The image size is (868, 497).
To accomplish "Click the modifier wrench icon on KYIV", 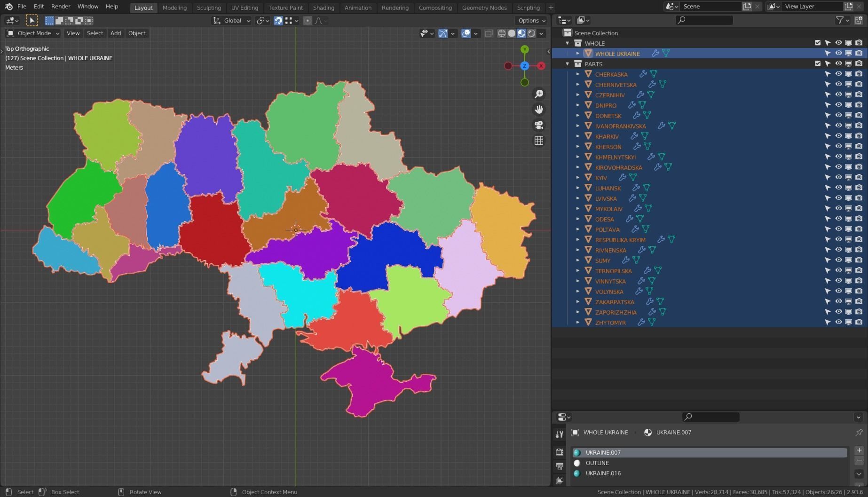I will coord(622,178).
